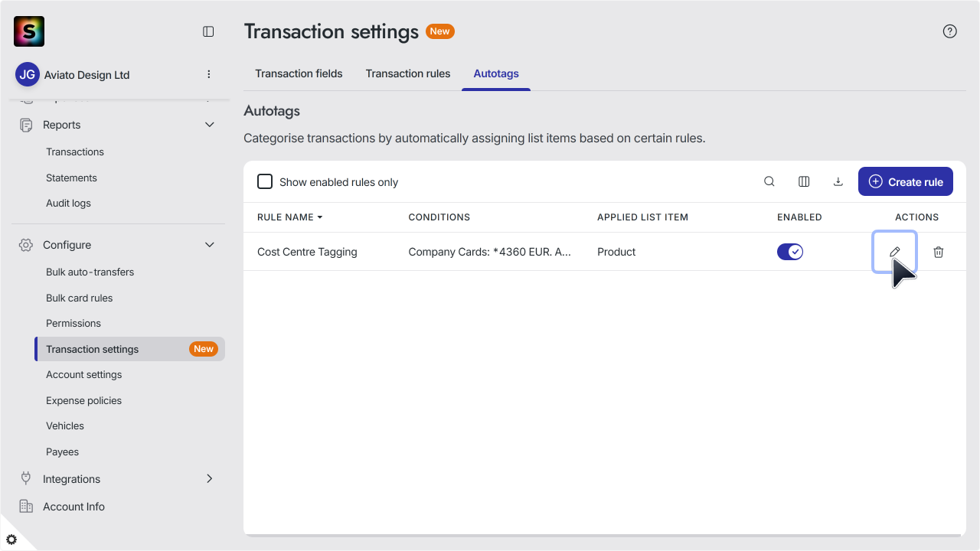
Task: Open the column layout icon
Action: pyautogui.click(x=804, y=181)
